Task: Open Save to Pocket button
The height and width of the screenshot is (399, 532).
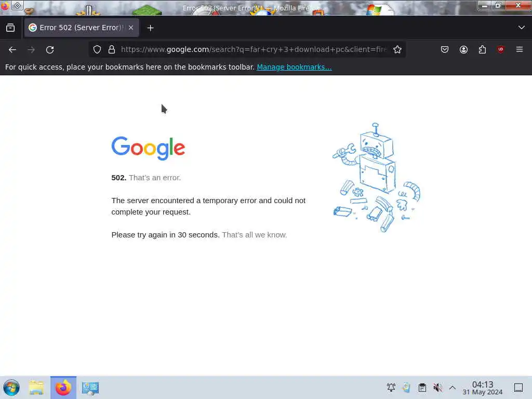Action: (x=445, y=49)
